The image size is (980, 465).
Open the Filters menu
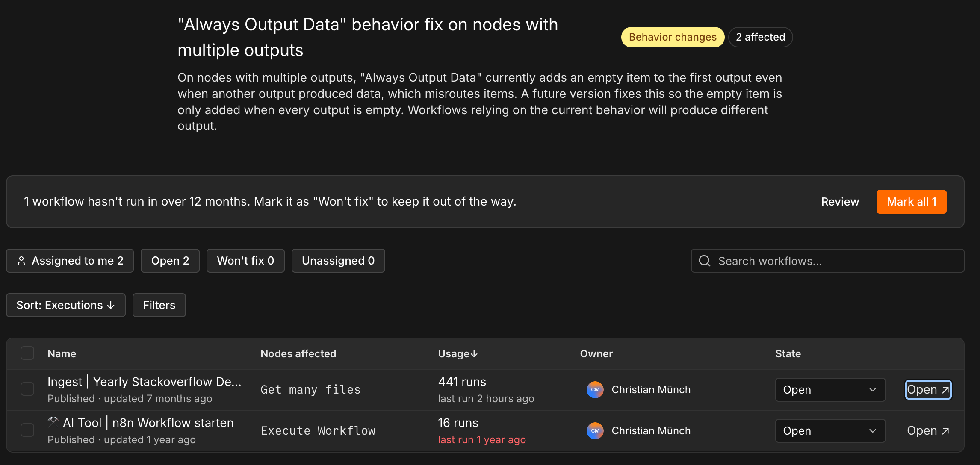point(159,305)
